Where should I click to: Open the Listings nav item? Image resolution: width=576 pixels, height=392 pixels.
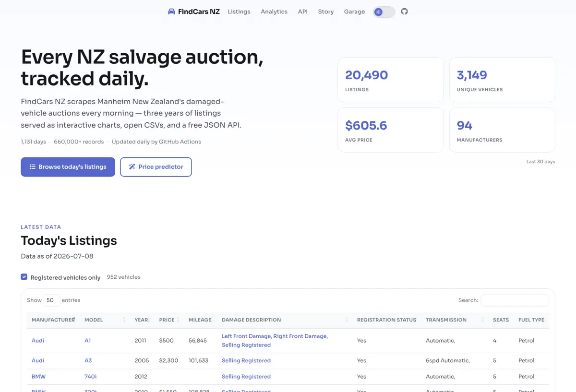pyautogui.click(x=239, y=12)
